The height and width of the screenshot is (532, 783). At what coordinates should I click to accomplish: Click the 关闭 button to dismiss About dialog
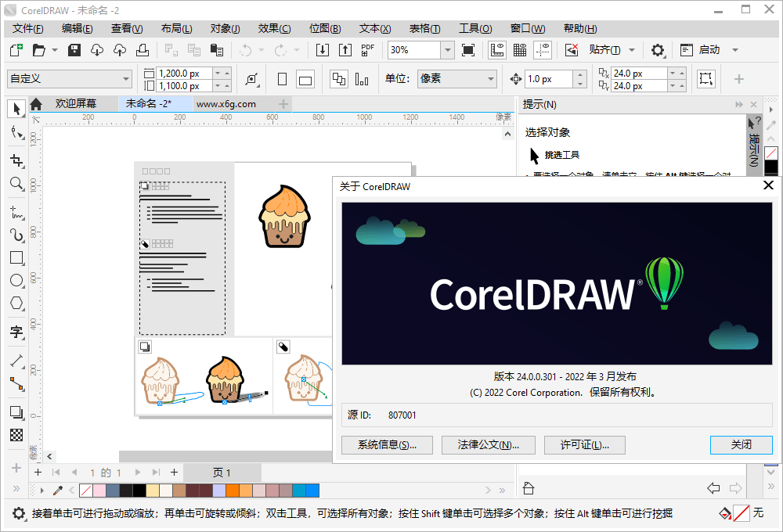click(741, 444)
